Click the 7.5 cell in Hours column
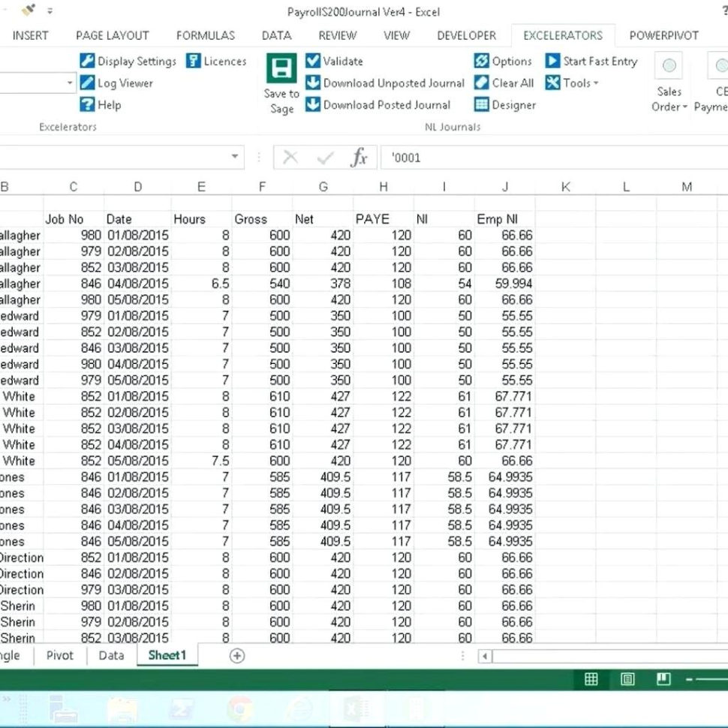 tap(201, 461)
